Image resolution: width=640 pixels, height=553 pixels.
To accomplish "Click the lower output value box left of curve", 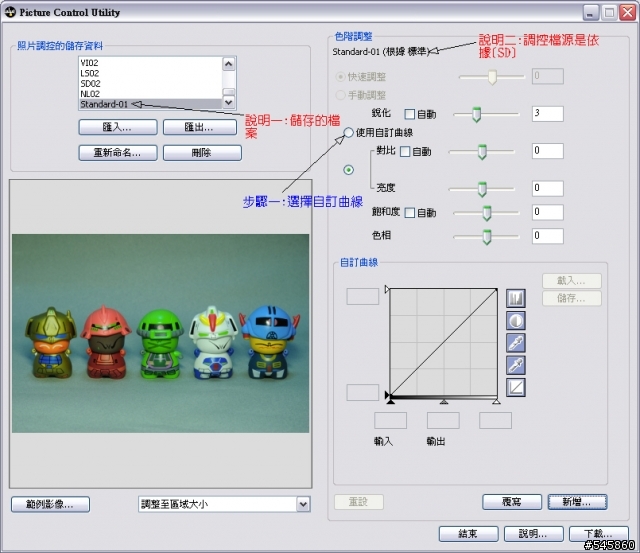I will click(363, 393).
